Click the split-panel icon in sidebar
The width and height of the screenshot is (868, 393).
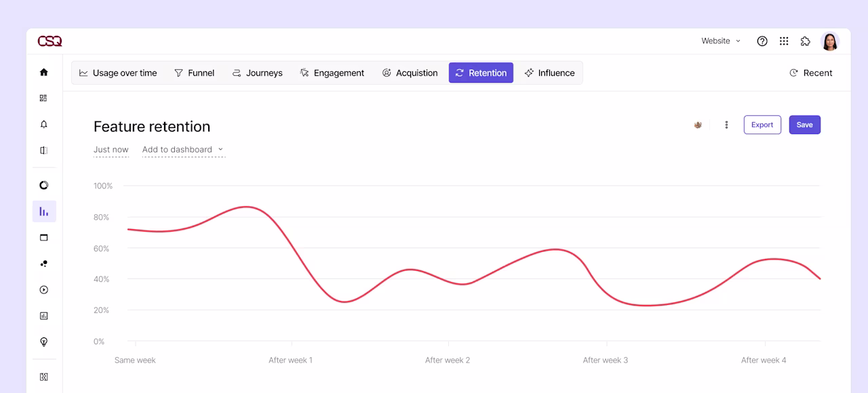coord(44,150)
